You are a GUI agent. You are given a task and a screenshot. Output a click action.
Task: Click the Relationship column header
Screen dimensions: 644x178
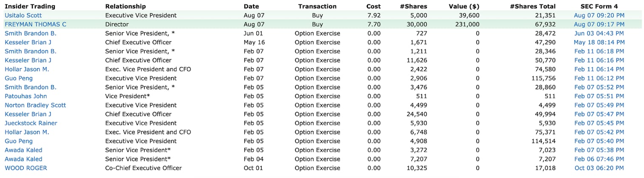tap(125, 6)
